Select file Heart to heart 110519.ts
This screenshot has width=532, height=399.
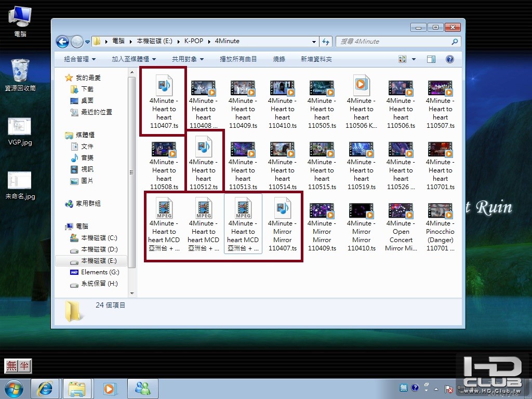coord(362,166)
